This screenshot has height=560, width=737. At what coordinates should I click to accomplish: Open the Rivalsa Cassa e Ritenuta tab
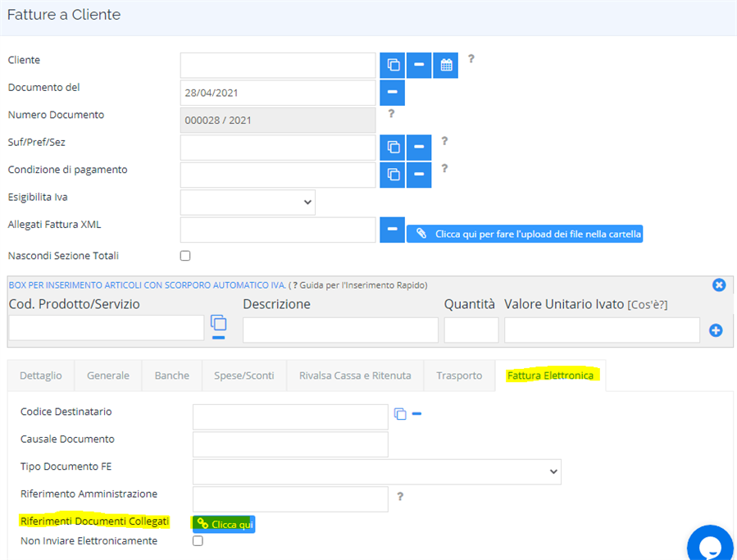(355, 376)
